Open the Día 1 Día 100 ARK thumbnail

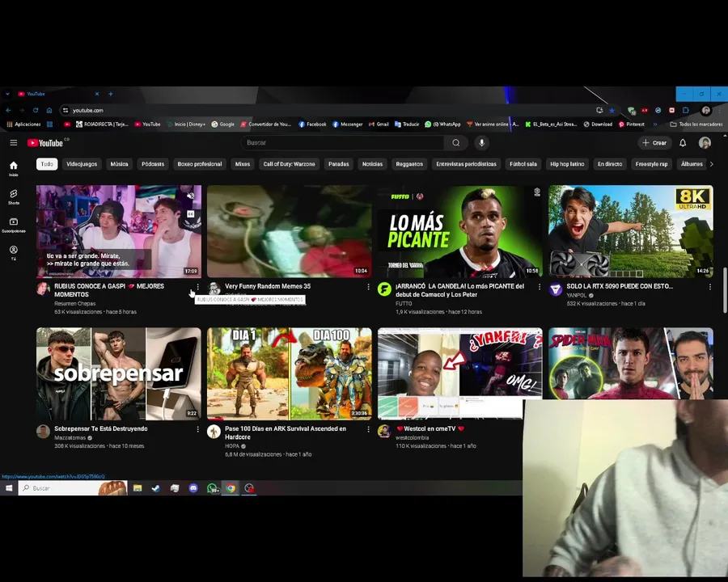(x=290, y=373)
